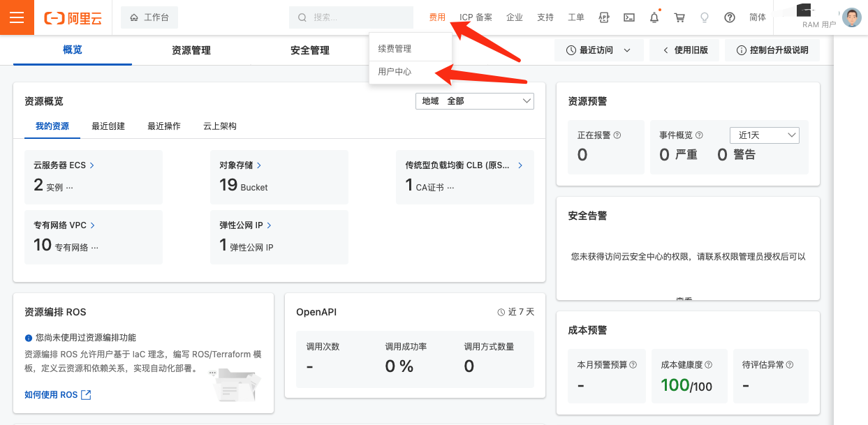The width and height of the screenshot is (868, 425).
Task: Open the 如何使用 ROS link
Action: (x=57, y=395)
